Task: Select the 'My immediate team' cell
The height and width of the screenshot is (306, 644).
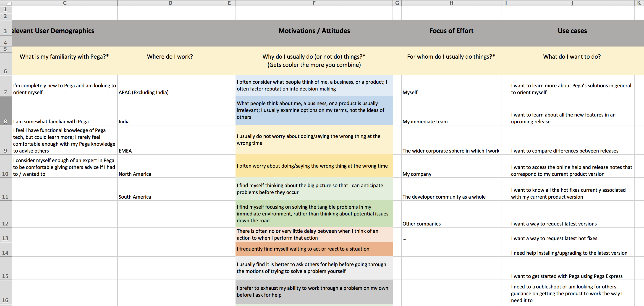Action: click(x=451, y=111)
